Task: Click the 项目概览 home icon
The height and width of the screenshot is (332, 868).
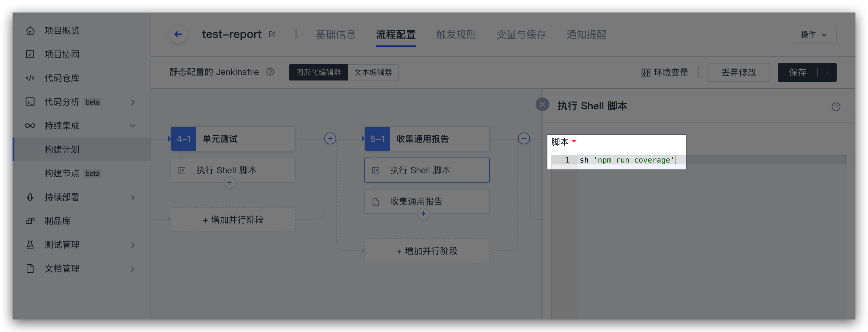Action: tap(30, 31)
